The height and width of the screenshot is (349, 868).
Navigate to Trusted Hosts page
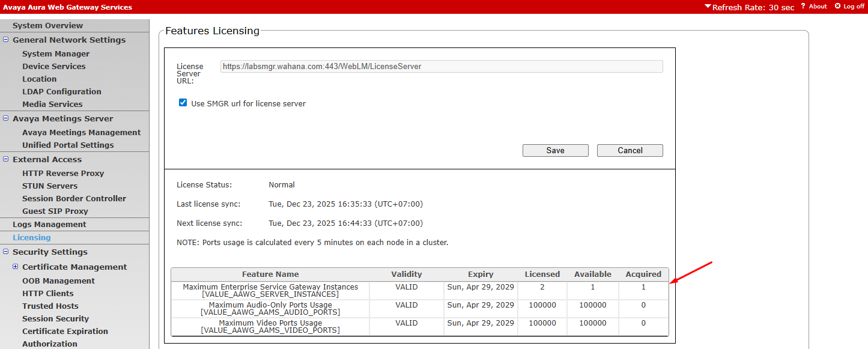[50, 306]
